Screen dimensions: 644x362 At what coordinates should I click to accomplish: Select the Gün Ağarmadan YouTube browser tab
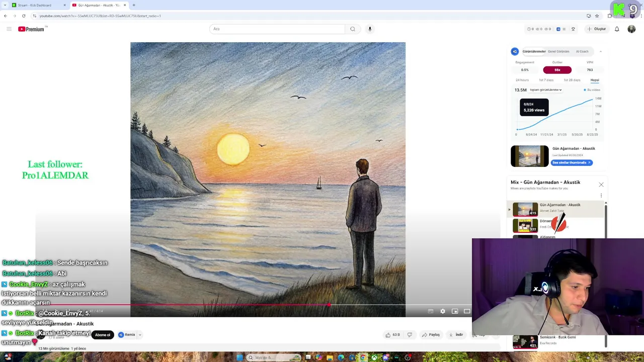pos(99,5)
